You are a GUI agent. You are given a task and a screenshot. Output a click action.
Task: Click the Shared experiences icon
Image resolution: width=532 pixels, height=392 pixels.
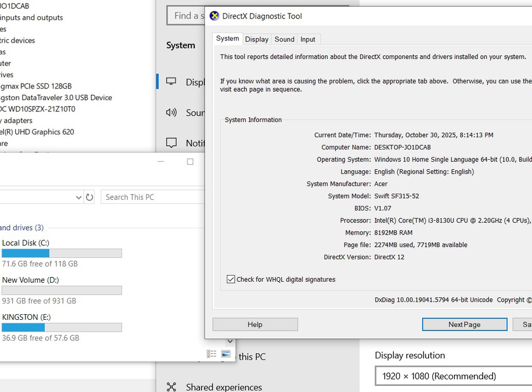pyautogui.click(x=171, y=387)
